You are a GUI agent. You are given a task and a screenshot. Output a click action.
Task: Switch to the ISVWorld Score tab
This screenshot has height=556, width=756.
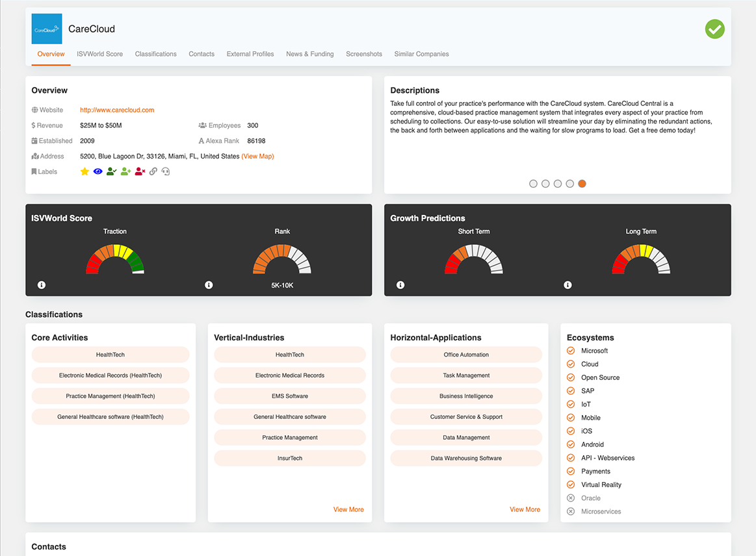click(99, 54)
